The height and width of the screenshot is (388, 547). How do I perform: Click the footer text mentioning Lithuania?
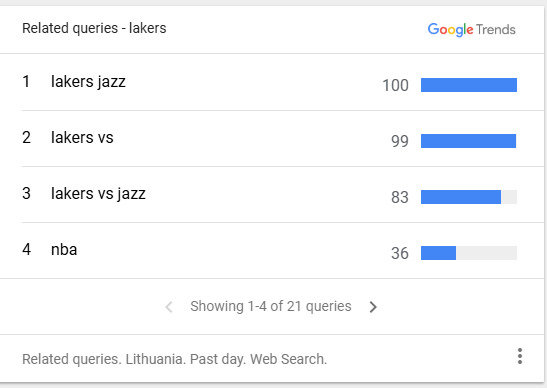174,359
